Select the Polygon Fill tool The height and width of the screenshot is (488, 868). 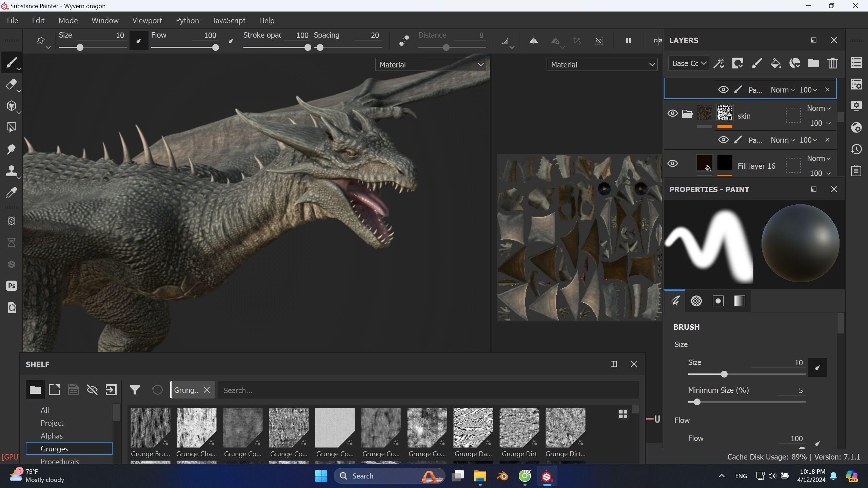click(x=11, y=127)
